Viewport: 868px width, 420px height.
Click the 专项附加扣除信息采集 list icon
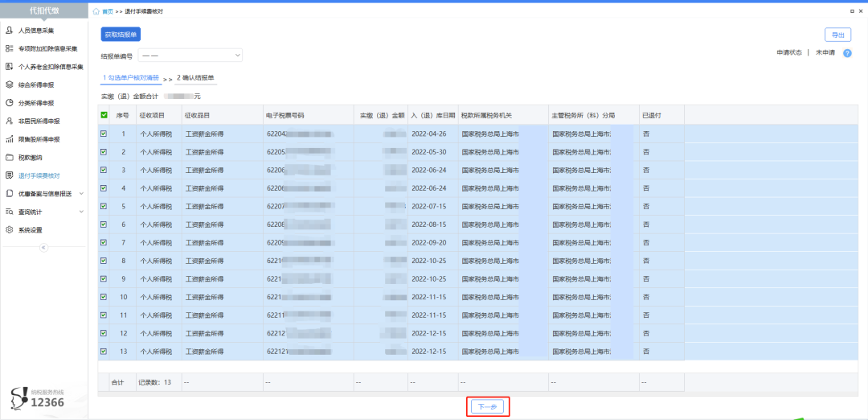[x=9, y=49]
